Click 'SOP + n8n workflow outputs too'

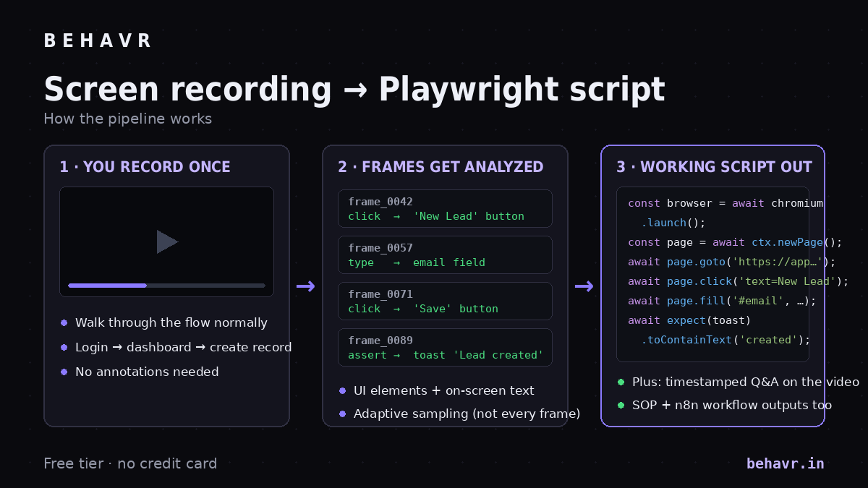click(x=732, y=406)
